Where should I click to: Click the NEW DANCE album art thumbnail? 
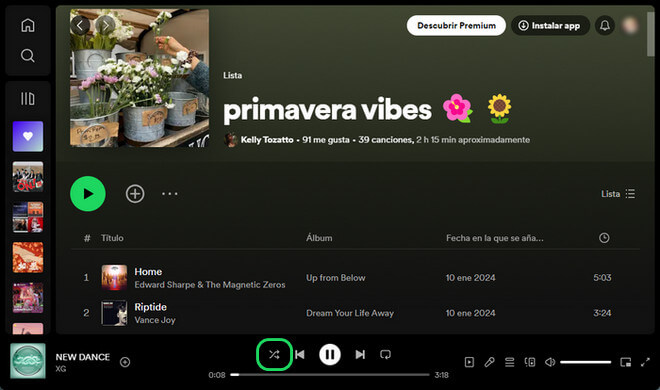(x=28, y=361)
